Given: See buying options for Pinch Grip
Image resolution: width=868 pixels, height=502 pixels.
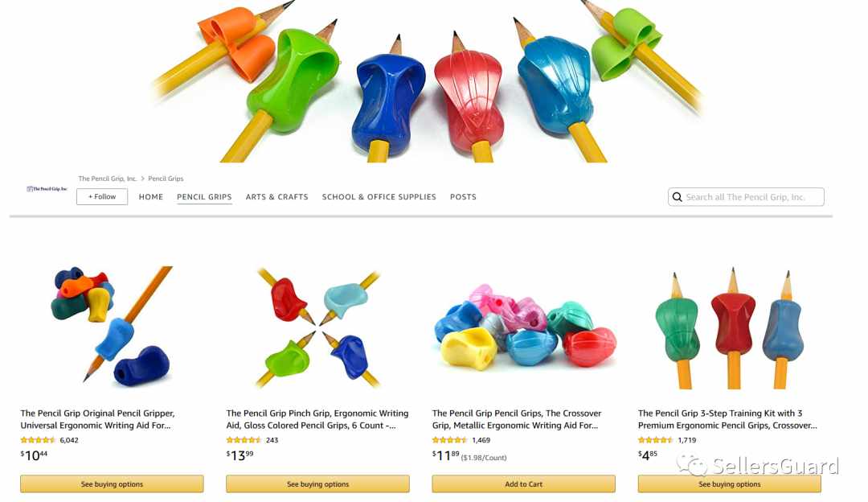Looking at the screenshot, I should tap(317, 483).
